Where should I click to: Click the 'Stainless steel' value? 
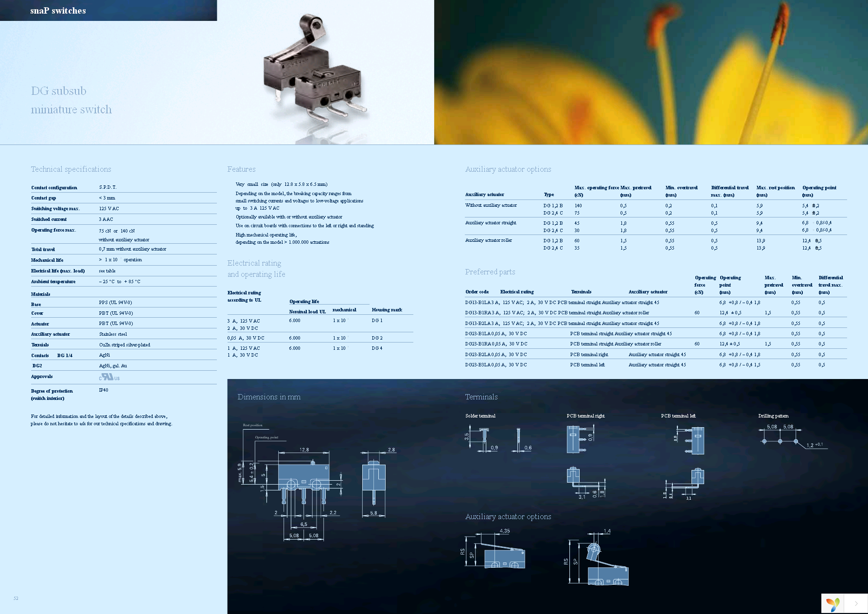[113, 334]
